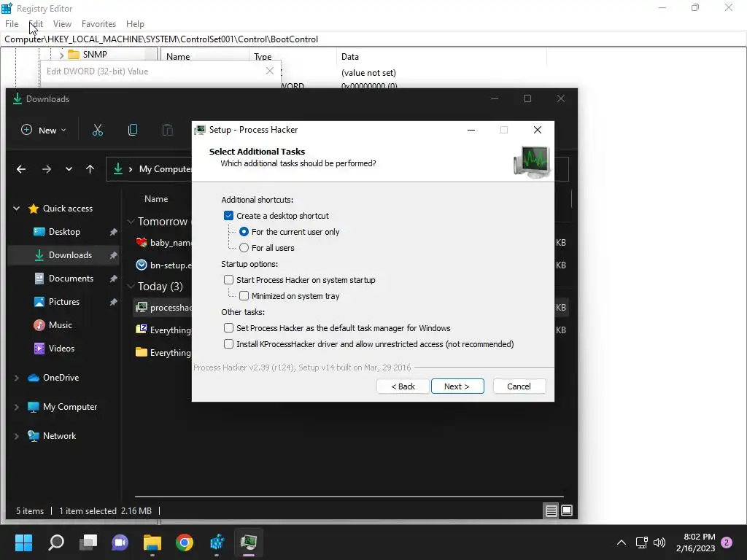Select the bn-setup.exe file icon
747x560 pixels.
(142, 265)
